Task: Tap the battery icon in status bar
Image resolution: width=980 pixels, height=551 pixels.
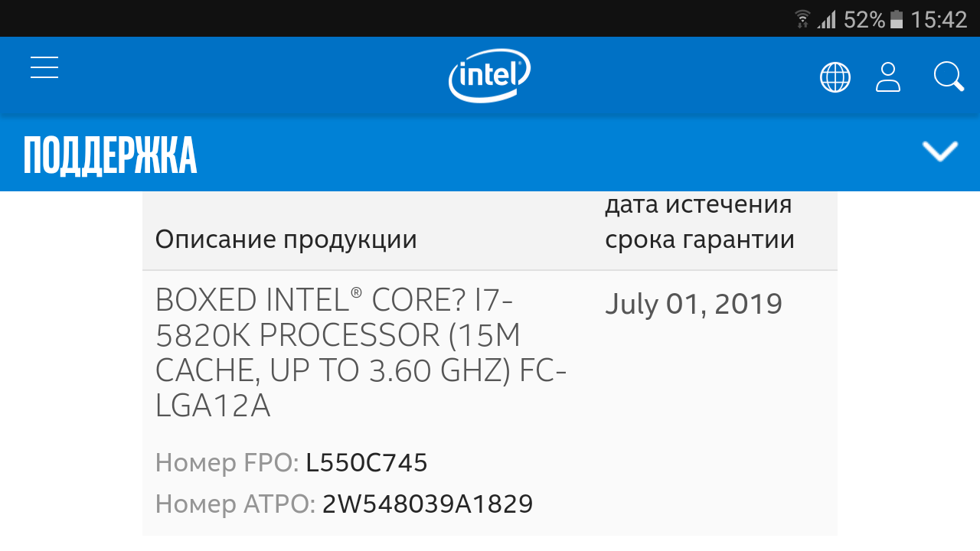Action: click(897, 19)
